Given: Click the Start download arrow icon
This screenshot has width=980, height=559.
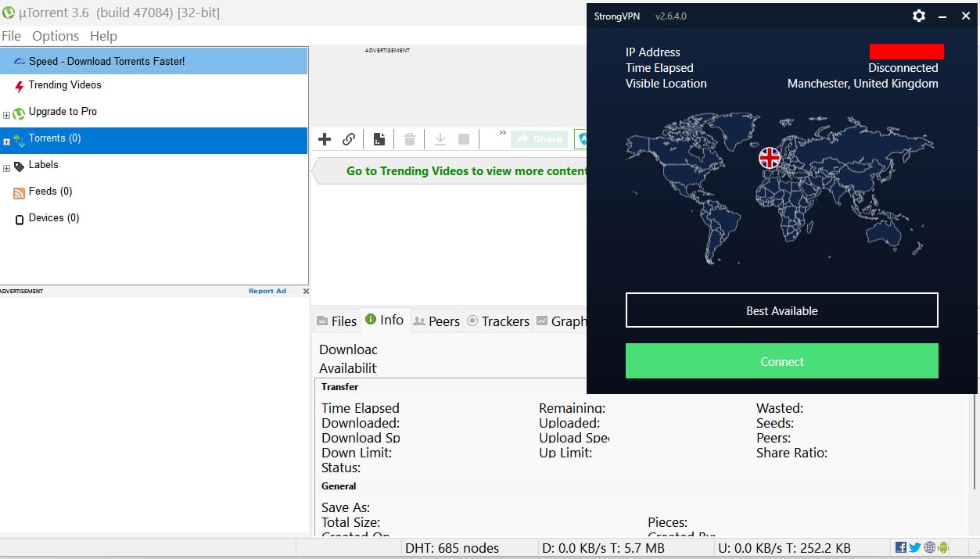Looking at the screenshot, I should click(x=440, y=139).
